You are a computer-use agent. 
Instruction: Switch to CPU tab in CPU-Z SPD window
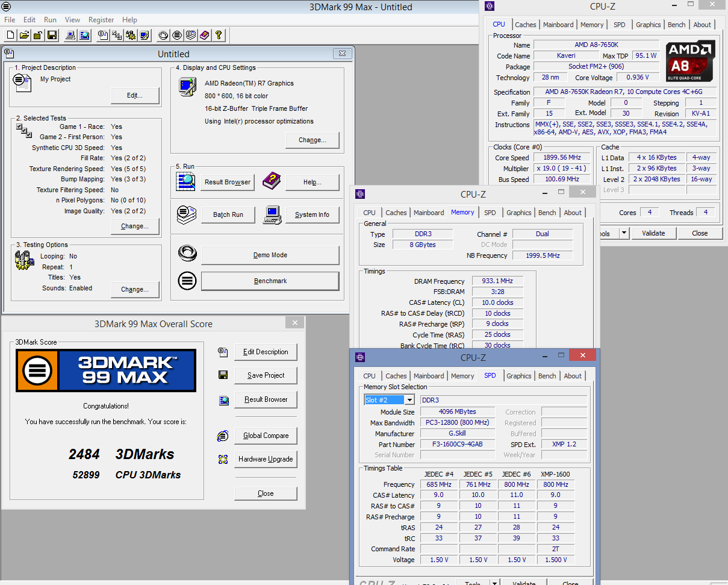click(369, 376)
